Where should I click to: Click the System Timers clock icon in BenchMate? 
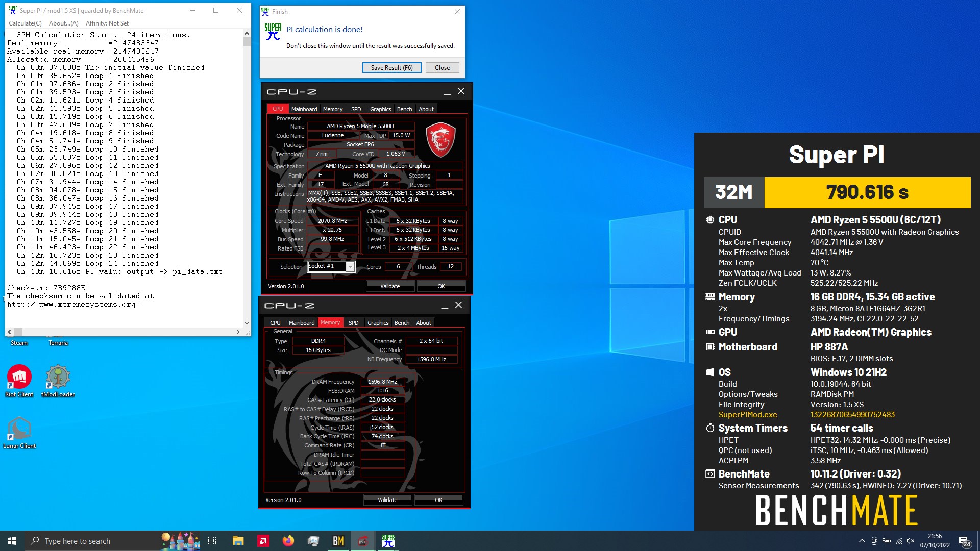pos(710,428)
